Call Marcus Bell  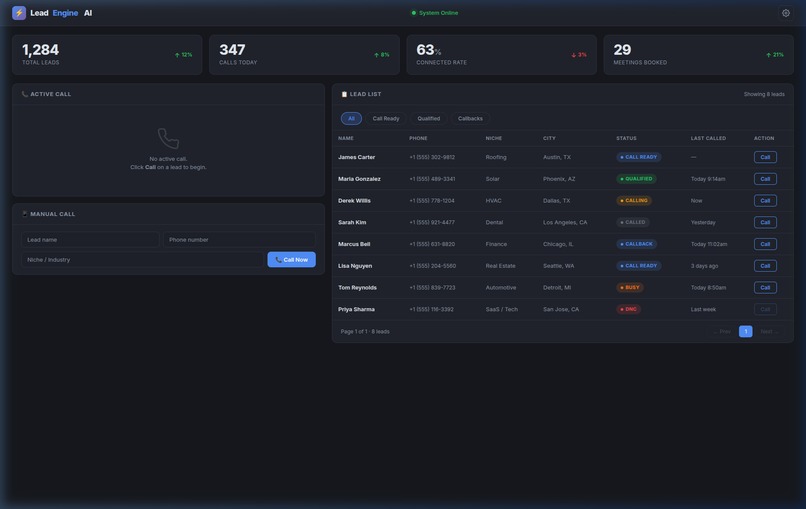click(x=765, y=244)
